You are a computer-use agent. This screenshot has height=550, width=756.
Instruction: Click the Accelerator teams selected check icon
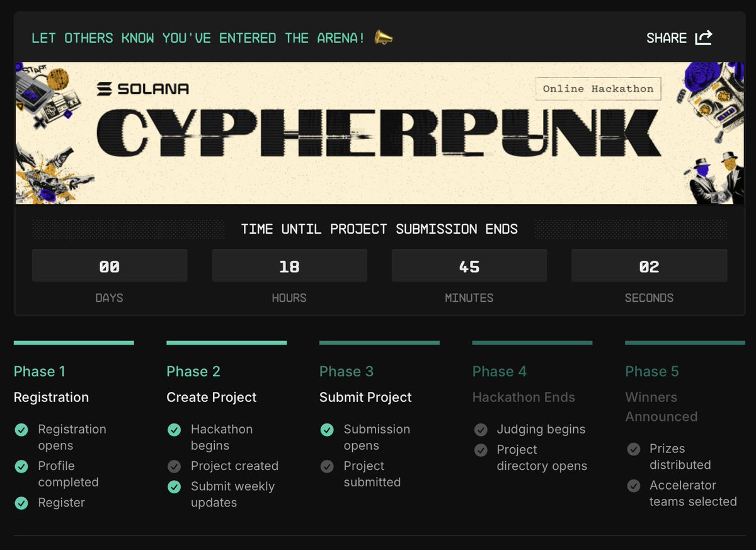pos(633,486)
